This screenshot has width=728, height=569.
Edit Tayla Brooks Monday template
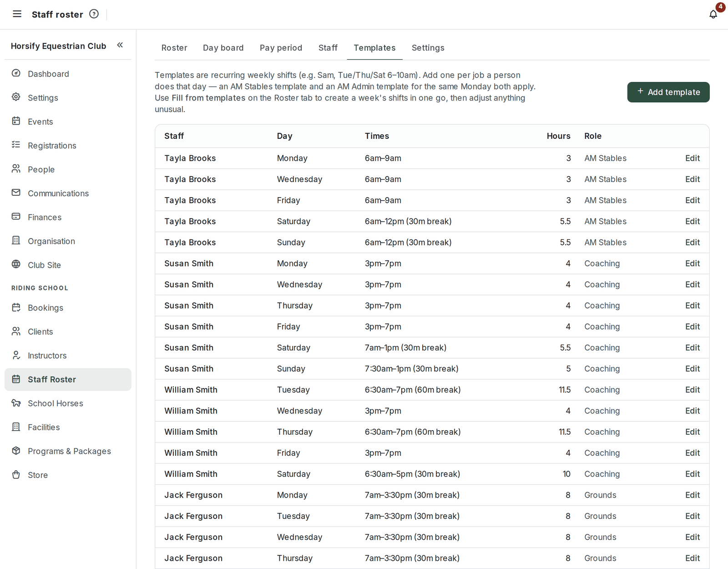click(692, 158)
